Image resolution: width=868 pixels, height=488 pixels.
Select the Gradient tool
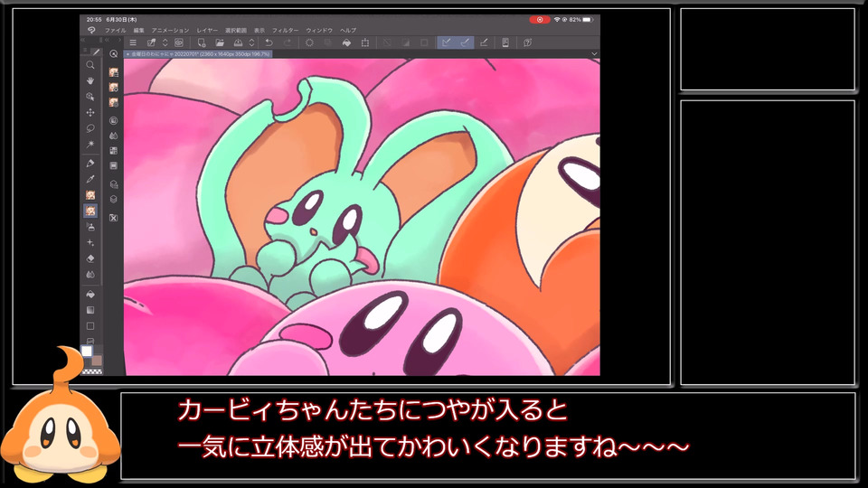(90, 310)
